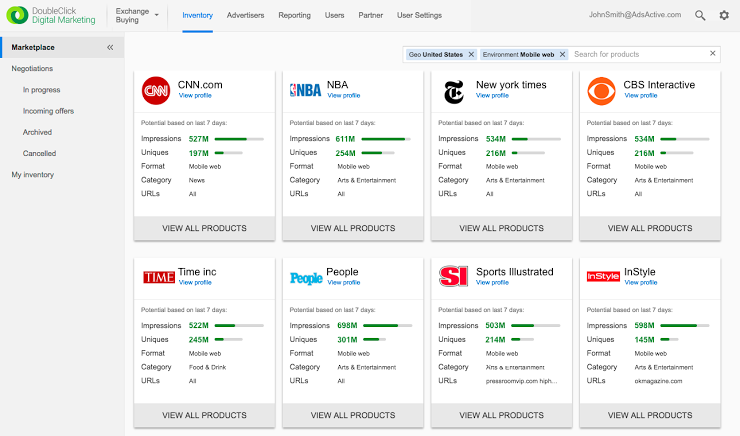
Task: View profile of Sports Illustrated
Action: [x=492, y=282]
